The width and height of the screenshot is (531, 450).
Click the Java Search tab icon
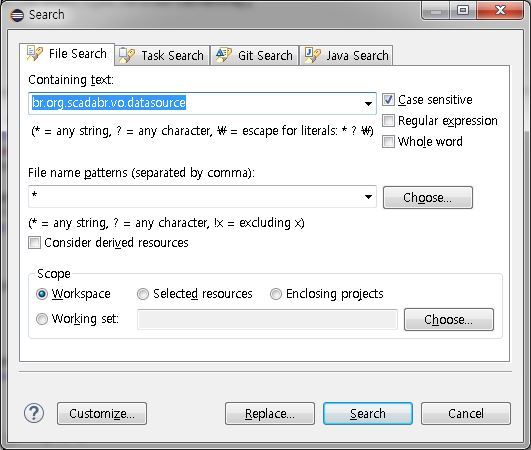click(x=313, y=55)
